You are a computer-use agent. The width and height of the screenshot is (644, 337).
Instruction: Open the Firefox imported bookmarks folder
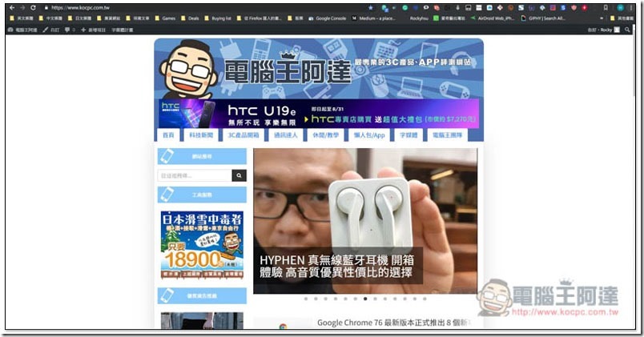click(x=260, y=18)
